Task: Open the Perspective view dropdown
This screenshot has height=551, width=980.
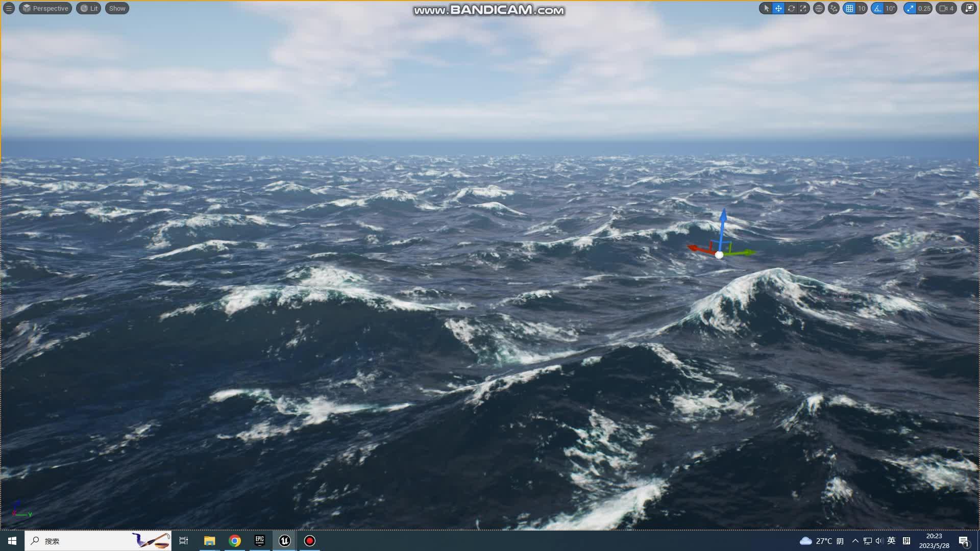Action: (45, 8)
